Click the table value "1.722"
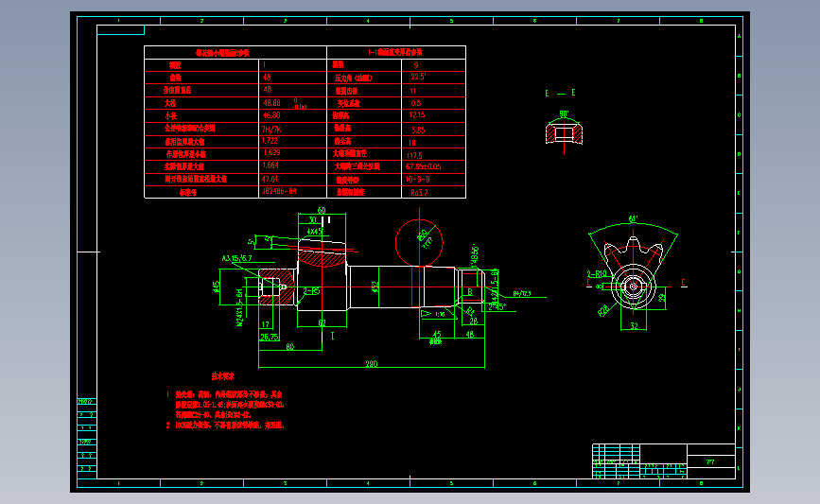820x504 pixels. pyautogui.click(x=270, y=141)
